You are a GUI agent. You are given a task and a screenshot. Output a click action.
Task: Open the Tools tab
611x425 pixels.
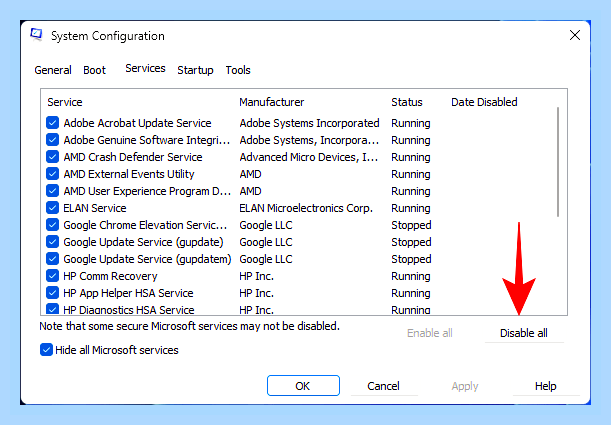238,70
